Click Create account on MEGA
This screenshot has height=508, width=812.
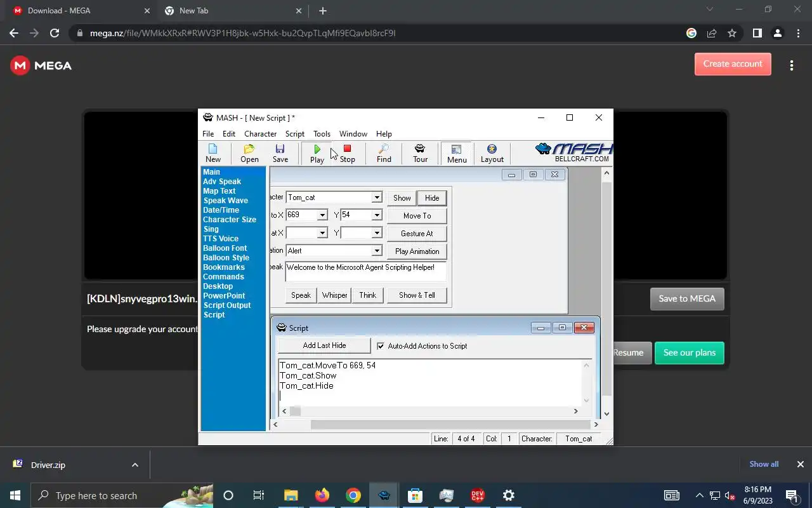[733, 64]
